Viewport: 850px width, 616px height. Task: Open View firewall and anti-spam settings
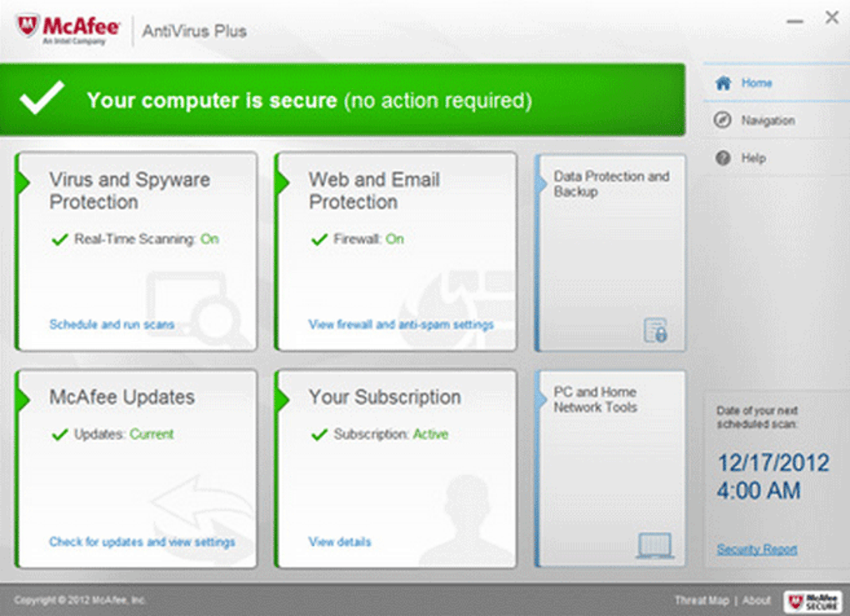401,324
